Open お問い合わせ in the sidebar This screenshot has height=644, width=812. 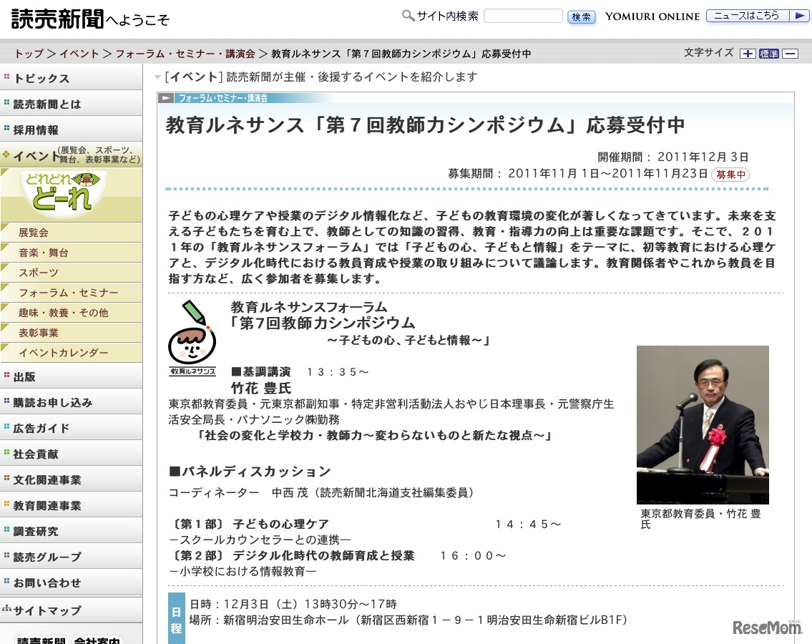click(71, 582)
